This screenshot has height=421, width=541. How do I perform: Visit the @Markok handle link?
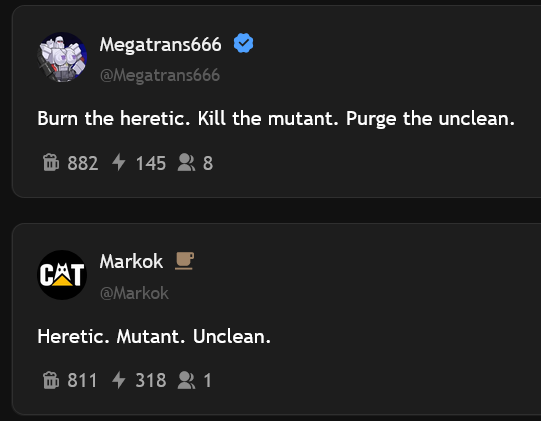134,293
